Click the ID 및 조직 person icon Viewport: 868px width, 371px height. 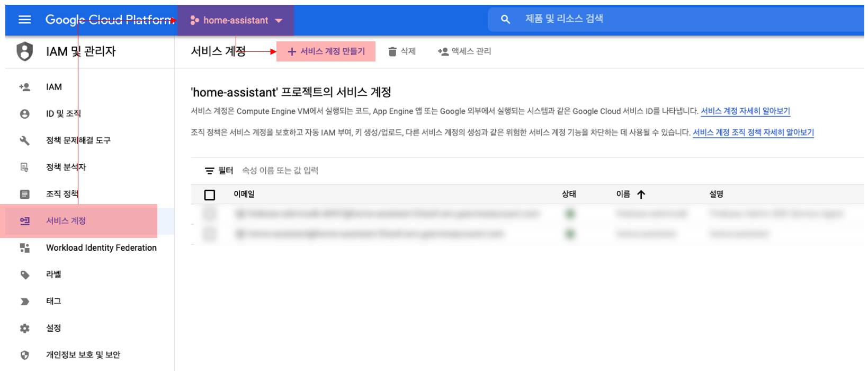pos(24,114)
